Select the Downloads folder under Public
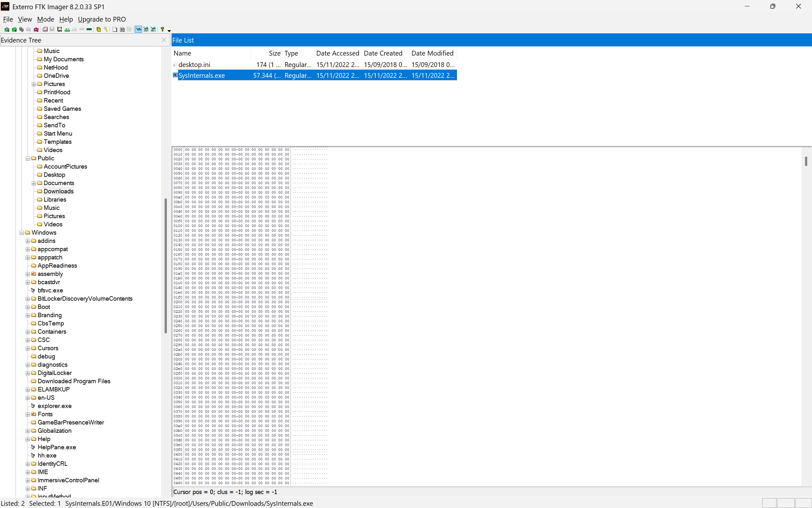 click(x=58, y=191)
